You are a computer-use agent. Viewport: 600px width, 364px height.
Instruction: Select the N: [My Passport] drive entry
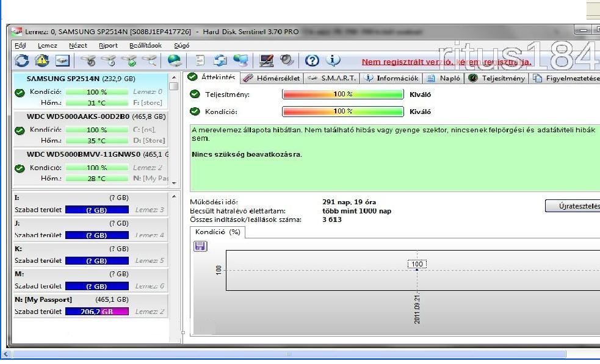(91, 305)
